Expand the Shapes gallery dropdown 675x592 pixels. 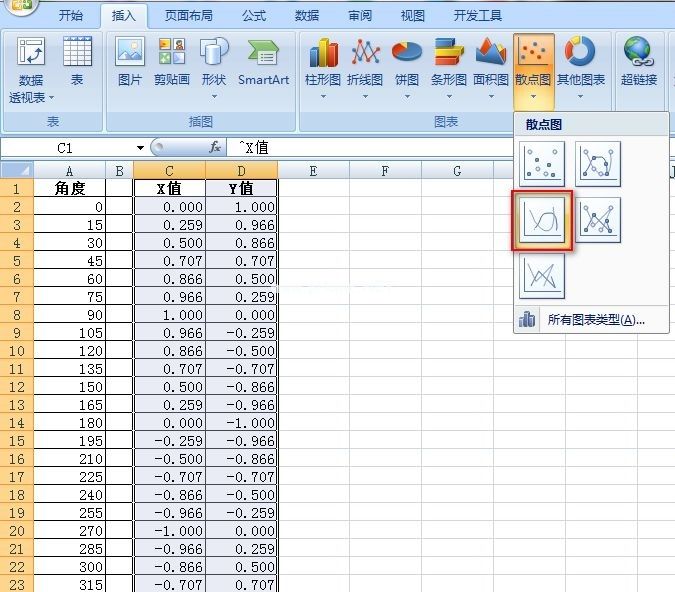pyautogui.click(x=214, y=68)
